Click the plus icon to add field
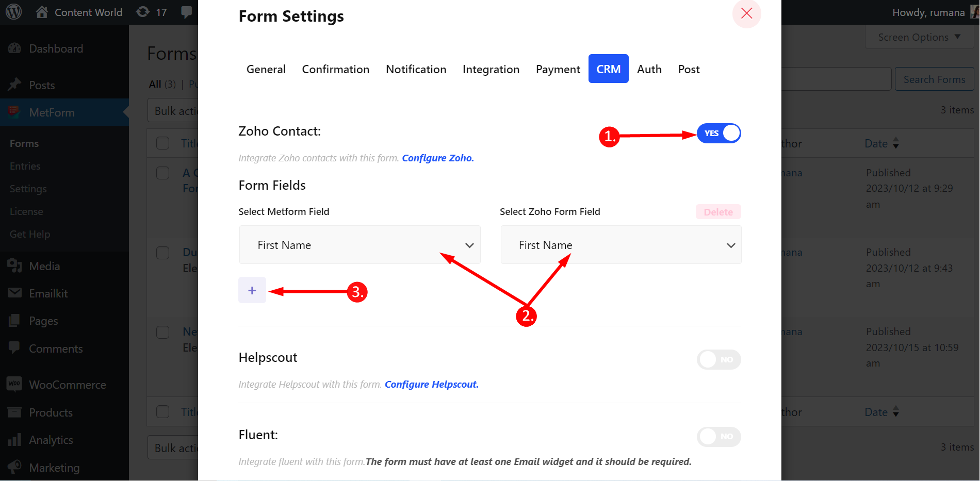980x481 pixels. [x=252, y=290]
